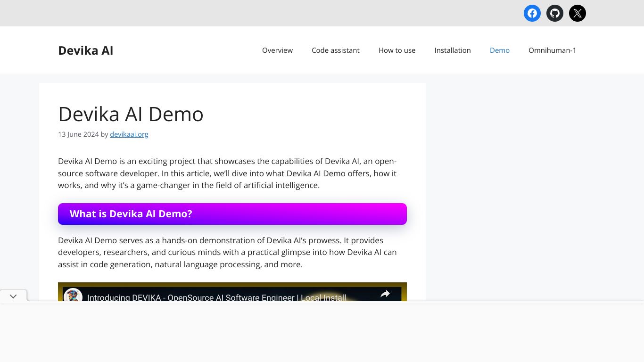Select How to use in navigation
Viewport: 644px width, 362px height.
tap(396, 50)
